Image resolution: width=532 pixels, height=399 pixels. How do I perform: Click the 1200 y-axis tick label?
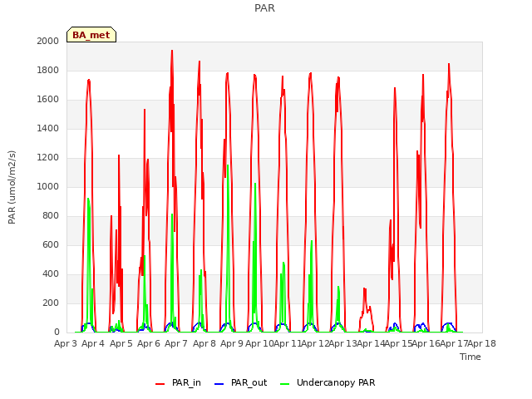coord(48,157)
